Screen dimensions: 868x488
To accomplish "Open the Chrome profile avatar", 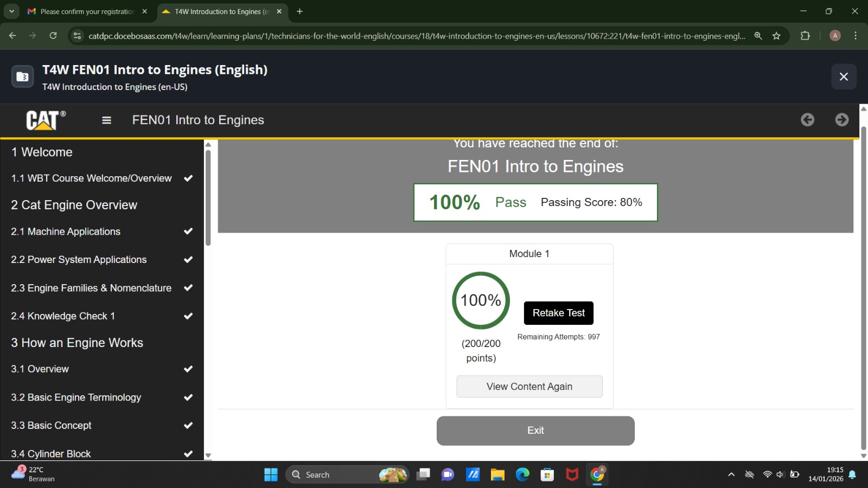I will (835, 36).
